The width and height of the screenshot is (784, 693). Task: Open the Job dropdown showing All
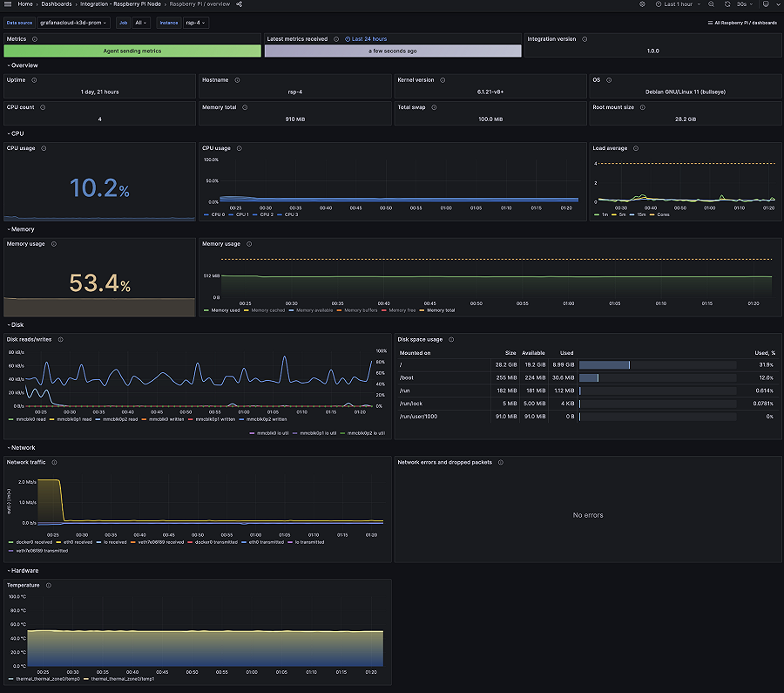coord(139,23)
